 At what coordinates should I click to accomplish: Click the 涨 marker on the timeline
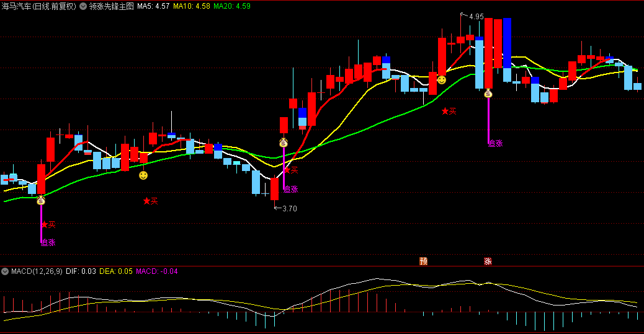coord(488,261)
